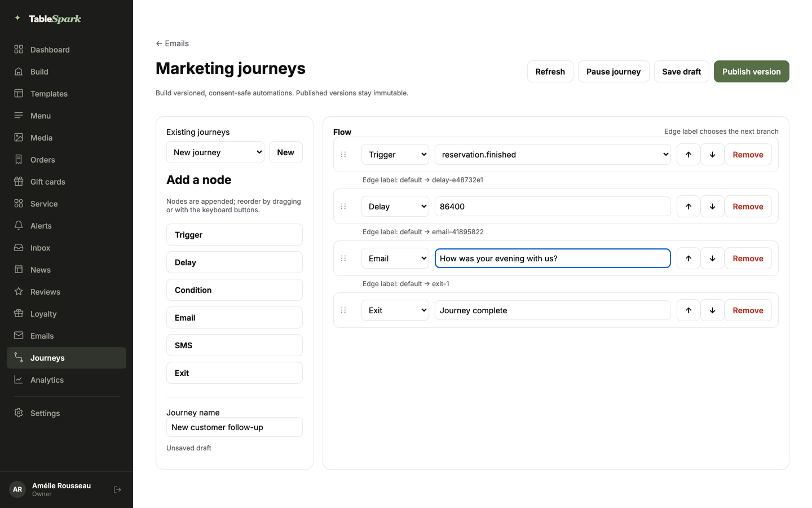This screenshot has width=812, height=508.
Task: Open the Delay node type dropdown
Action: coord(395,207)
